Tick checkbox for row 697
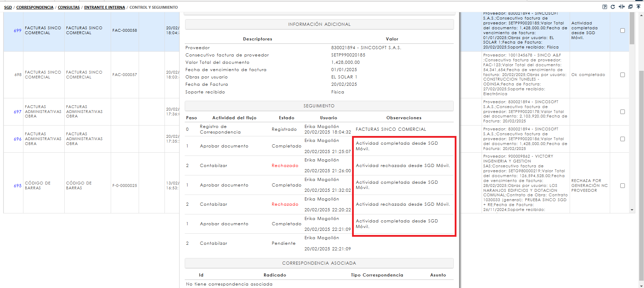 click(622, 112)
